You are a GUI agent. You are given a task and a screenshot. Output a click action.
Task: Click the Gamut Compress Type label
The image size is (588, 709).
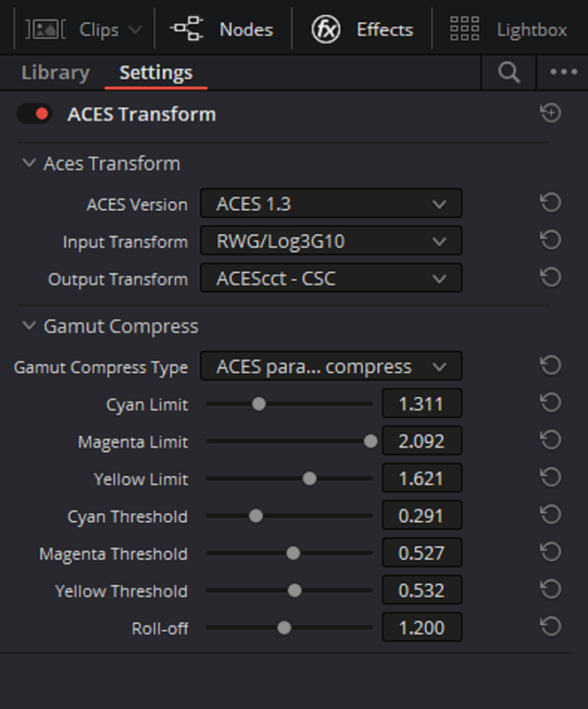click(x=101, y=367)
